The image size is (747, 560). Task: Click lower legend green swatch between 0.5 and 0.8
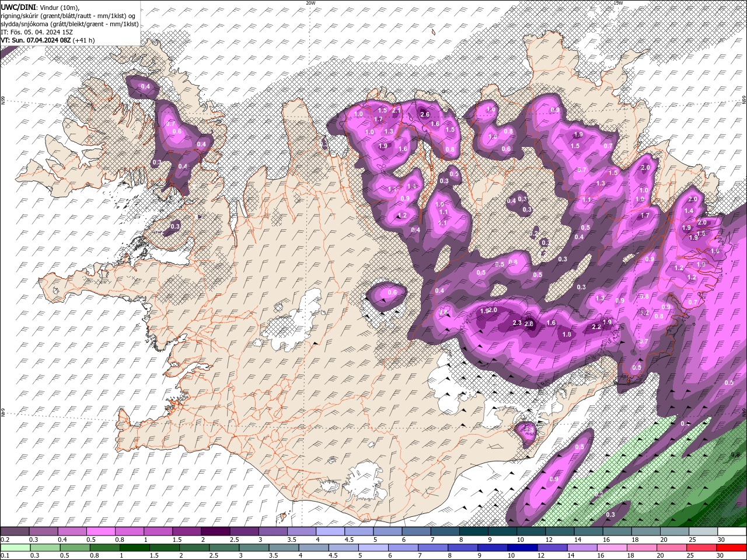coord(75,548)
